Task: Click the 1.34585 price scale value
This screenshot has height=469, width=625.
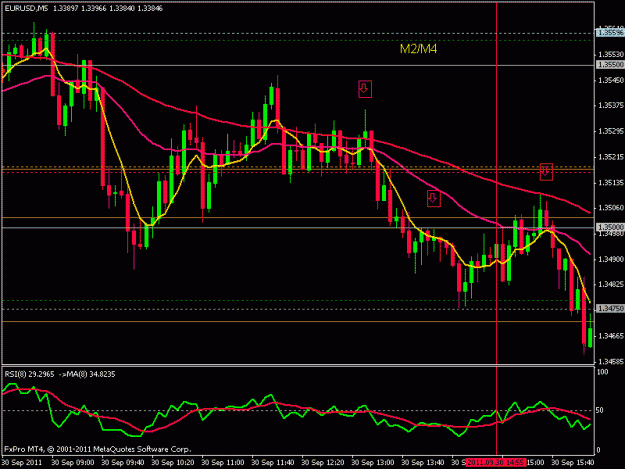Action: [x=611, y=362]
